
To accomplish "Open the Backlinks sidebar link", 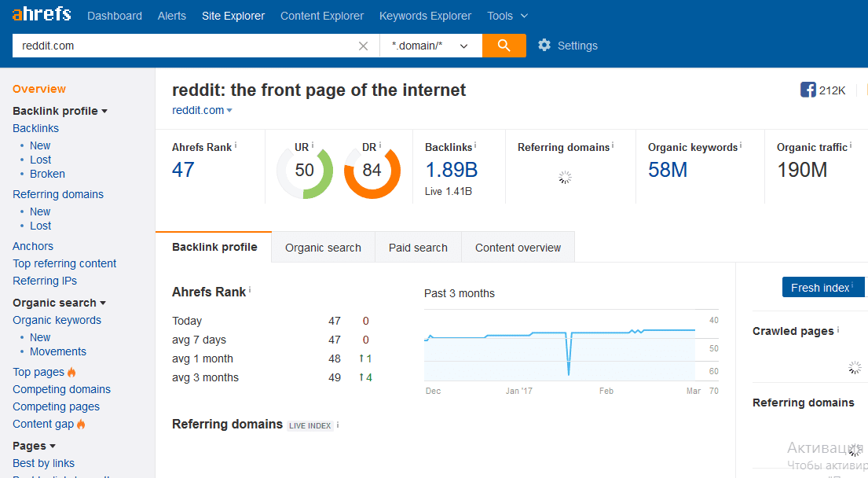I will click(35, 128).
